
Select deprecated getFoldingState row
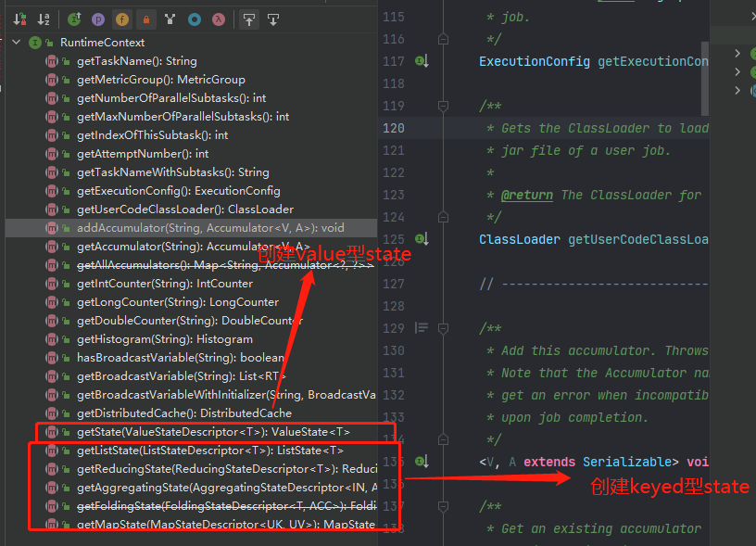(192, 506)
